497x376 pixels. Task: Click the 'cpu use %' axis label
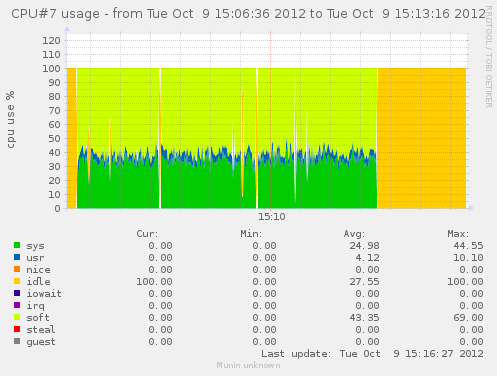pos(10,119)
